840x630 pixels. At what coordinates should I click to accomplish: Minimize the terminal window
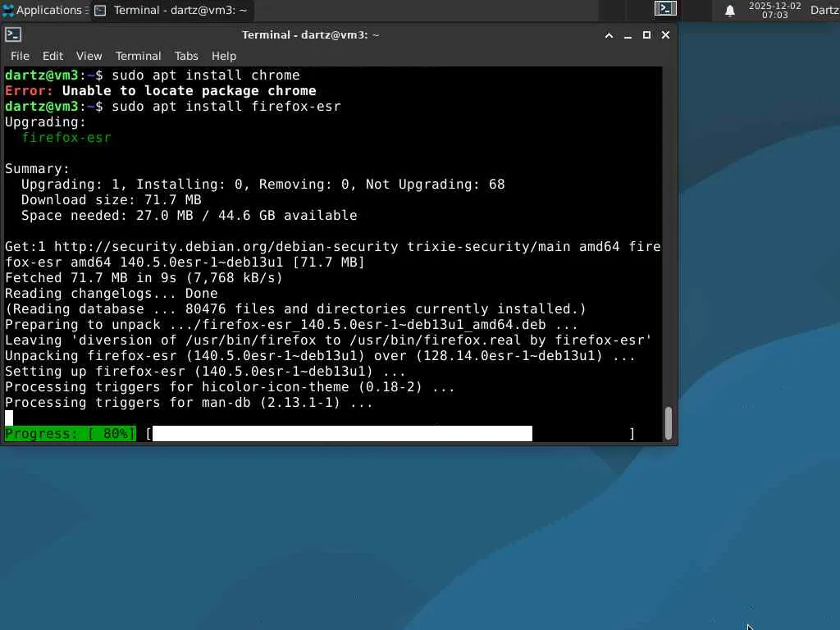628,35
